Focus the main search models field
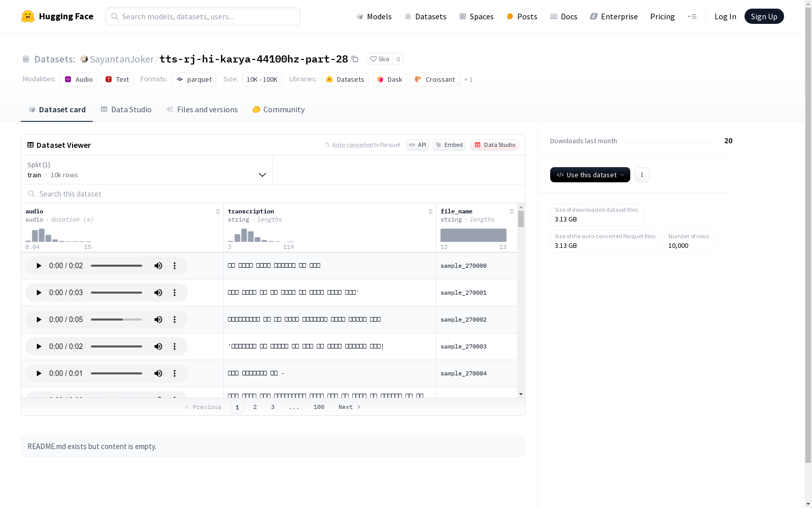Viewport: 812px width, 508px height. coord(203,16)
